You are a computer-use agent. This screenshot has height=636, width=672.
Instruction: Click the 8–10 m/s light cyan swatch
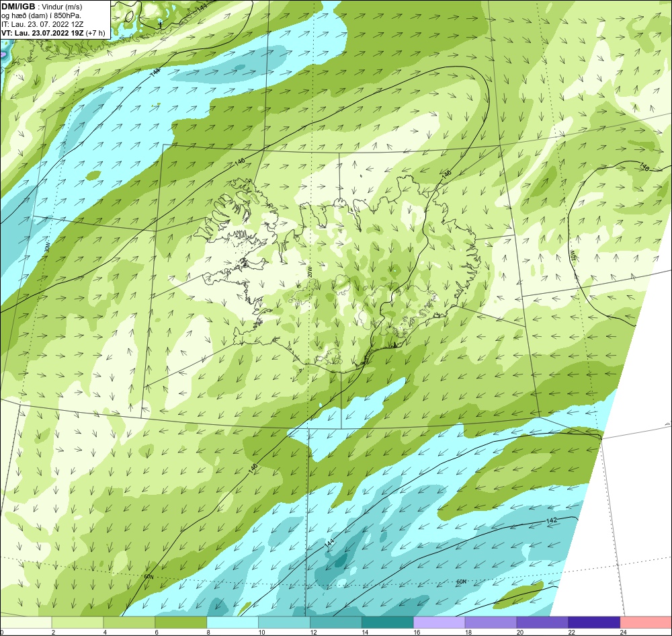coord(233,622)
